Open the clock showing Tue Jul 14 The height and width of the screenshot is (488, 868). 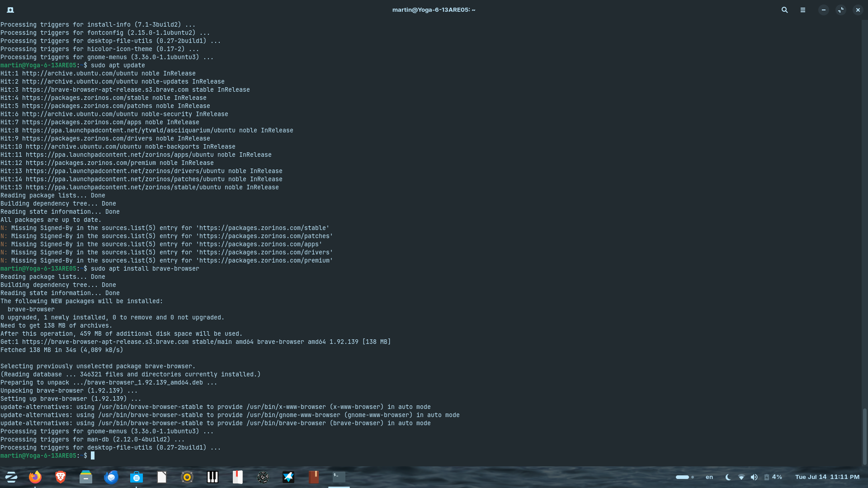tap(827, 477)
